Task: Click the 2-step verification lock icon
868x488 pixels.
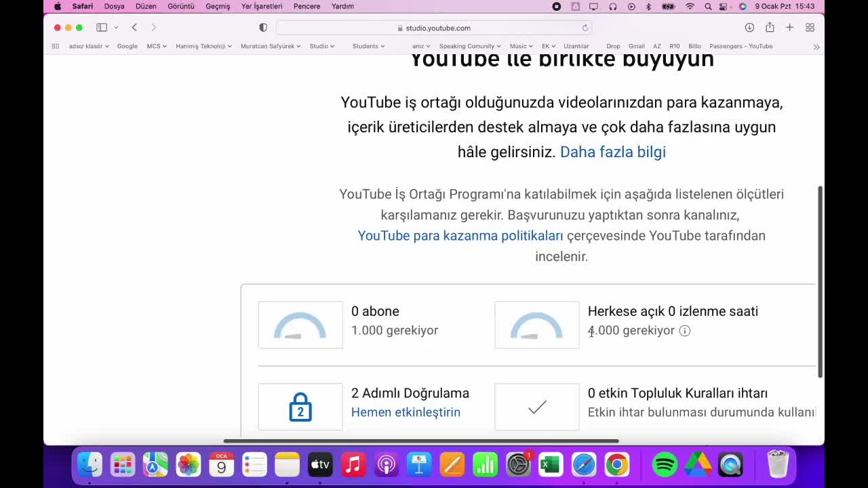Action: pyautogui.click(x=300, y=407)
